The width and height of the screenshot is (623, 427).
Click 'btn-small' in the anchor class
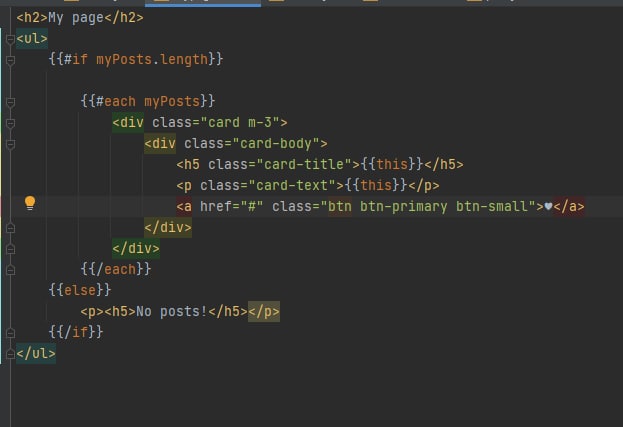pos(492,207)
